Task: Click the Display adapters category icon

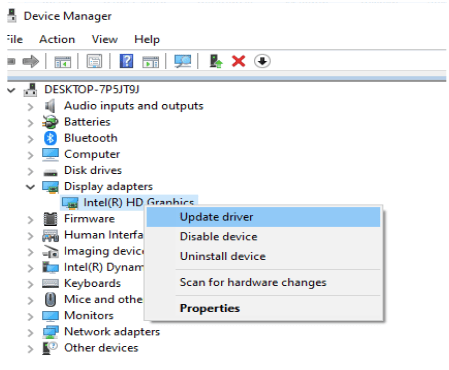Action: click(x=50, y=187)
